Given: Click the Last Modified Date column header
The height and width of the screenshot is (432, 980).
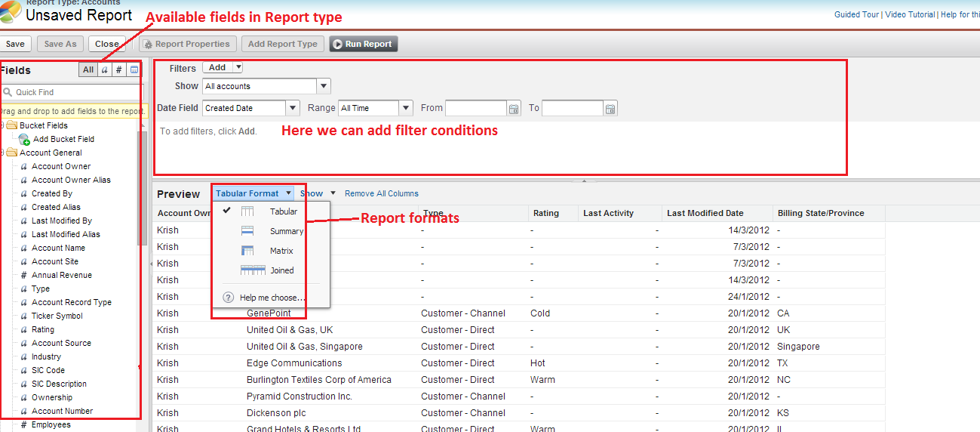Looking at the screenshot, I should 717,213.
